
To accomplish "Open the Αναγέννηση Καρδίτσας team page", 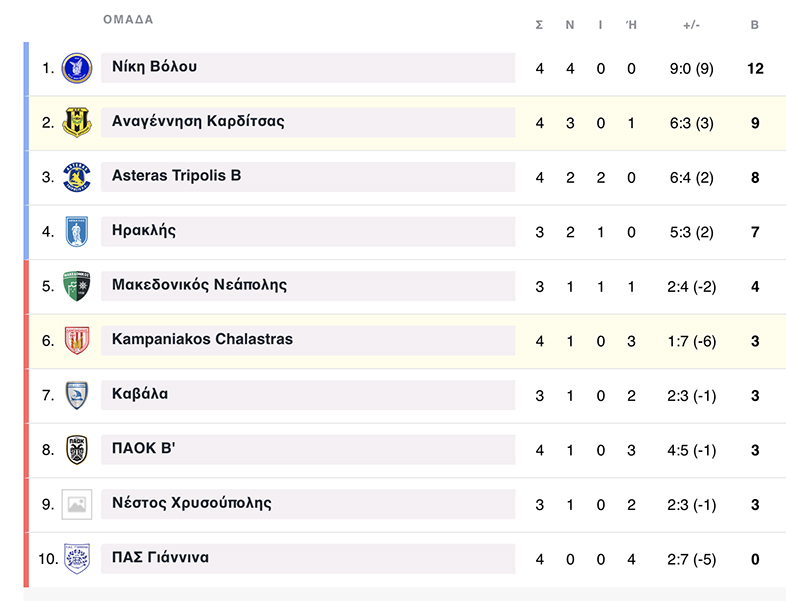I will click(198, 122).
